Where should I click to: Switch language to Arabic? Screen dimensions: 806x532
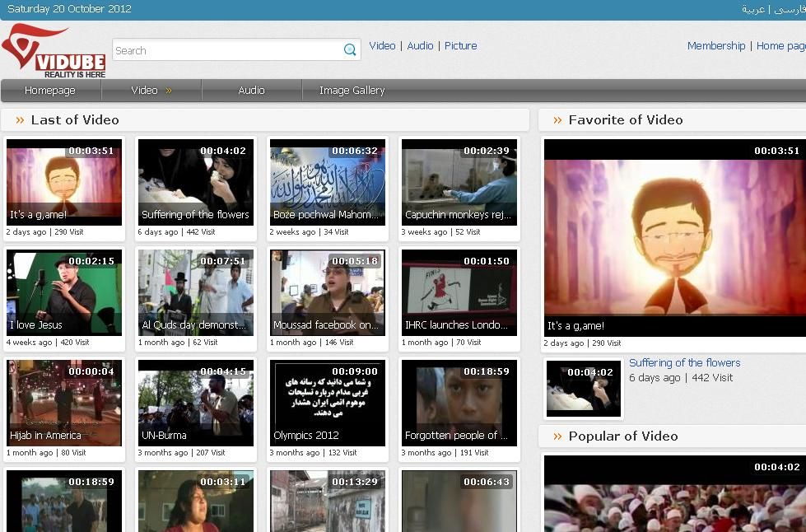pyautogui.click(x=753, y=9)
